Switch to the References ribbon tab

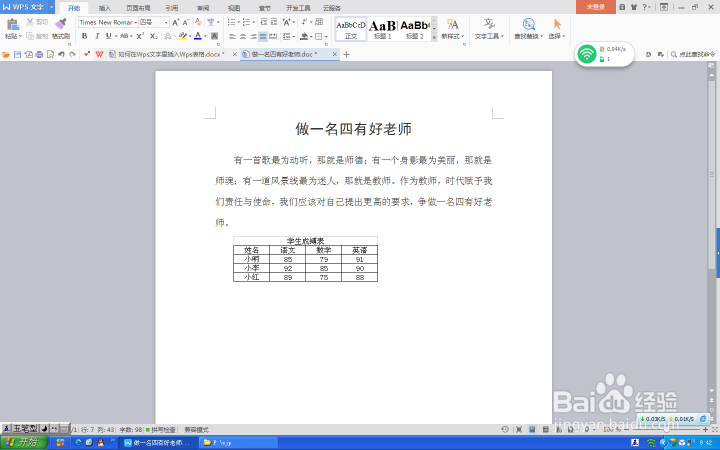(172, 8)
